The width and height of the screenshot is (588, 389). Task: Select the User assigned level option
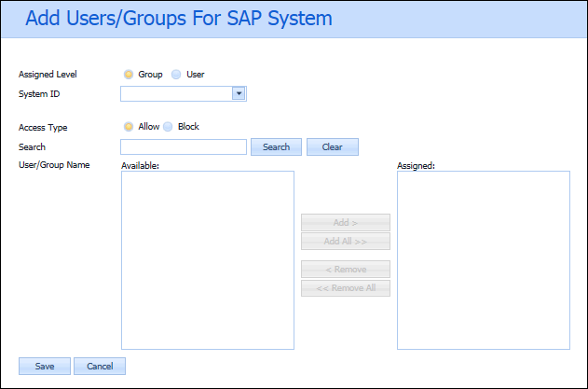pos(176,75)
